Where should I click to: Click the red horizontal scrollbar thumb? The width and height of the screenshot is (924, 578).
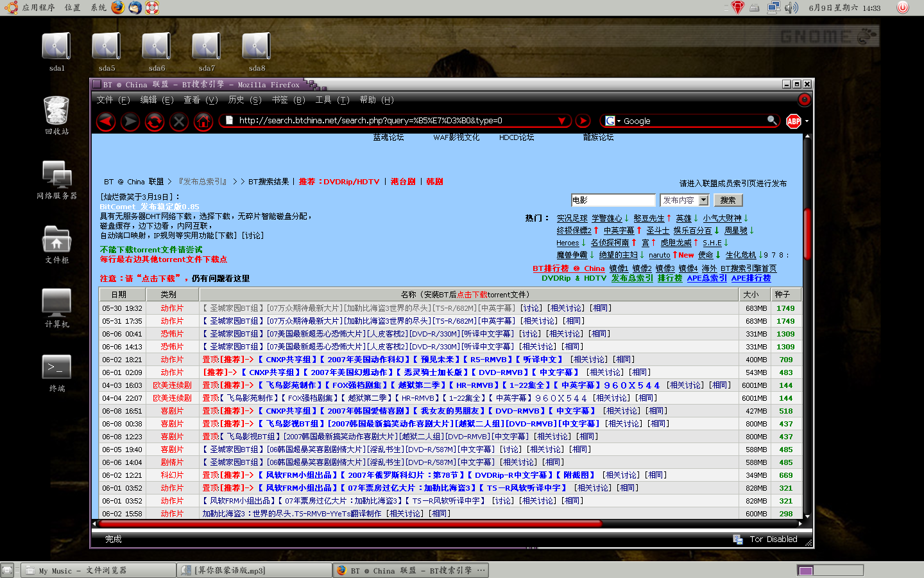click(x=350, y=523)
